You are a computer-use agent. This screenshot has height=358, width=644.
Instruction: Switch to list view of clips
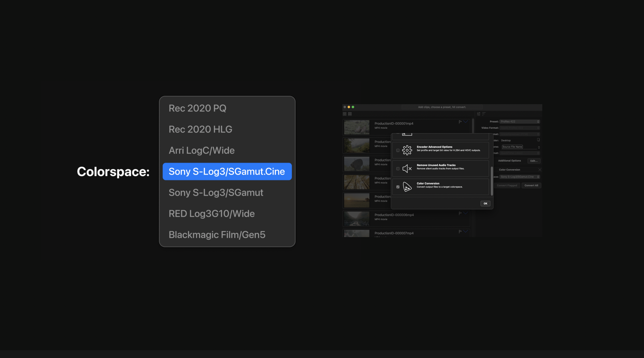(350, 114)
